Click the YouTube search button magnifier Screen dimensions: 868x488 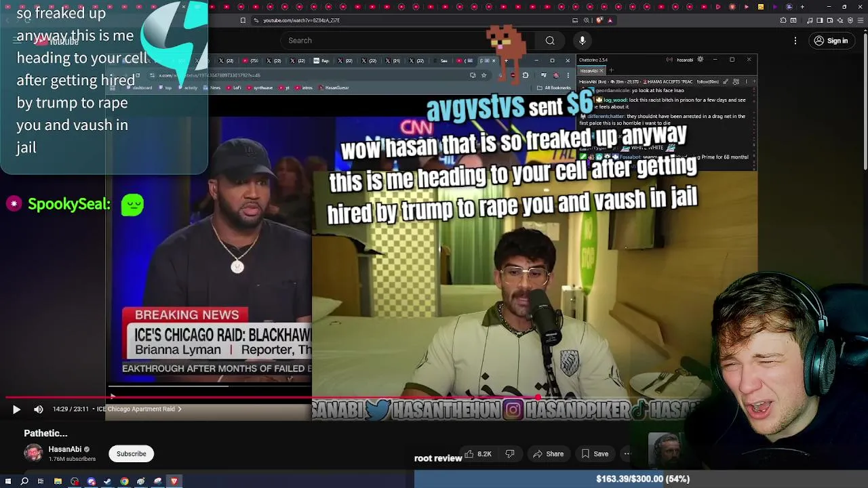tap(550, 41)
